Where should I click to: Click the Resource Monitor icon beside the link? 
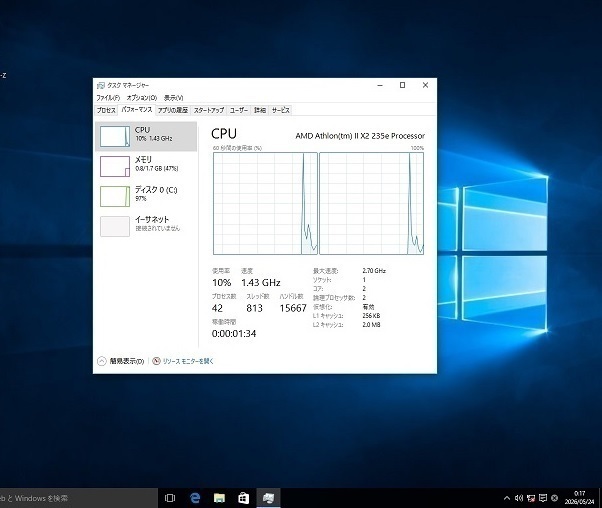(x=156, y=361)
